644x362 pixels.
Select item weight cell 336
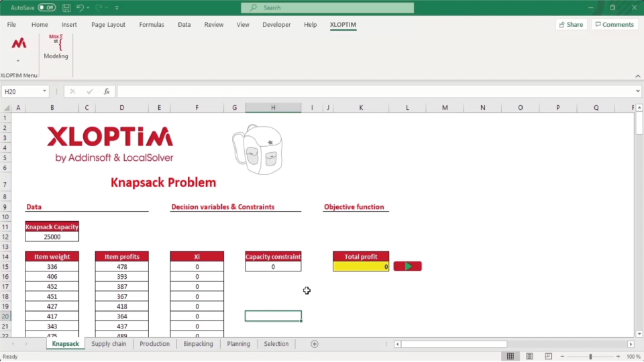point(52,267)
